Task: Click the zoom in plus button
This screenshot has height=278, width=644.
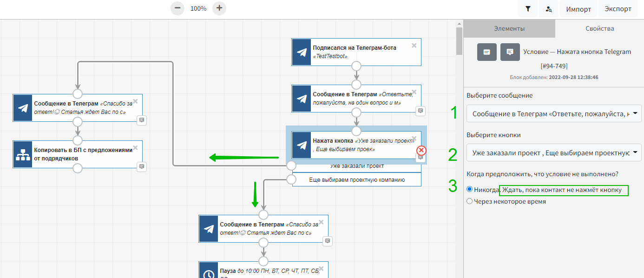Action: [x=219, y=8]
